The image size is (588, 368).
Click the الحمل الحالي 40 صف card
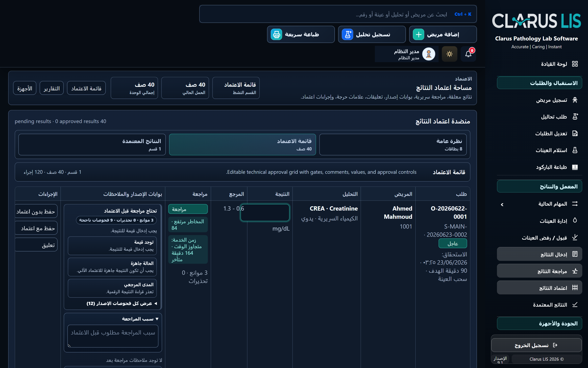coord(185,88)
